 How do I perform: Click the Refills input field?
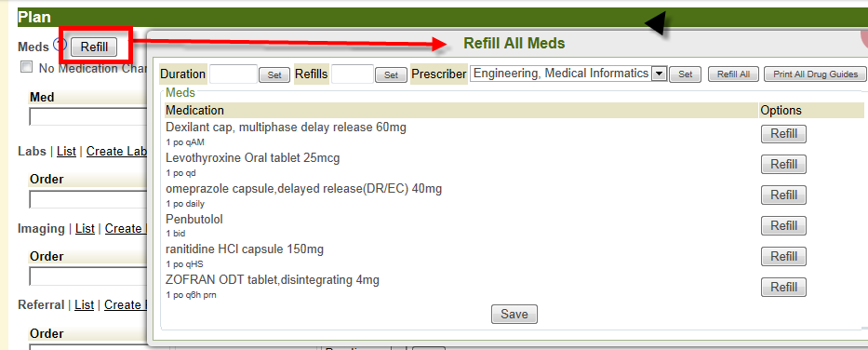point(353,74)
